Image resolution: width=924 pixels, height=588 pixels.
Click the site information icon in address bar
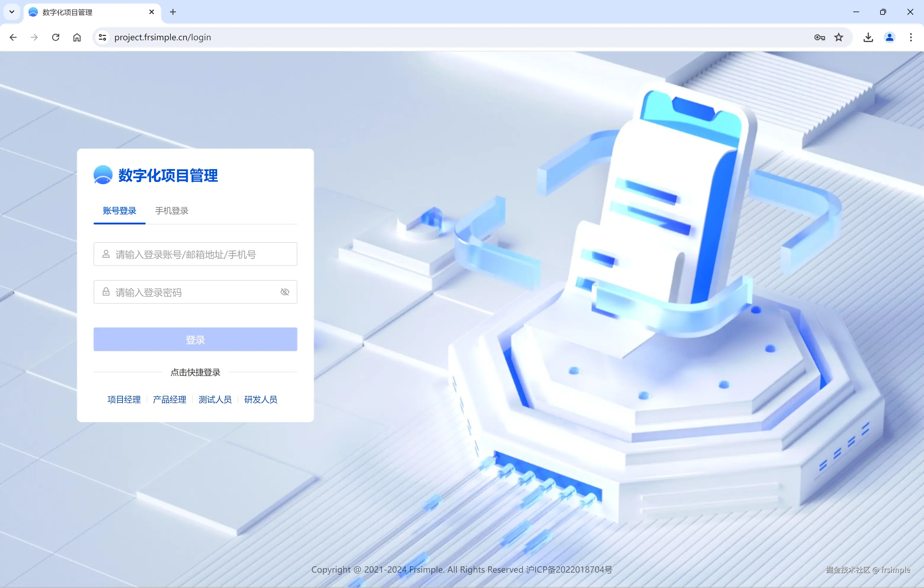pyautogui.click(x=102, y=37)
